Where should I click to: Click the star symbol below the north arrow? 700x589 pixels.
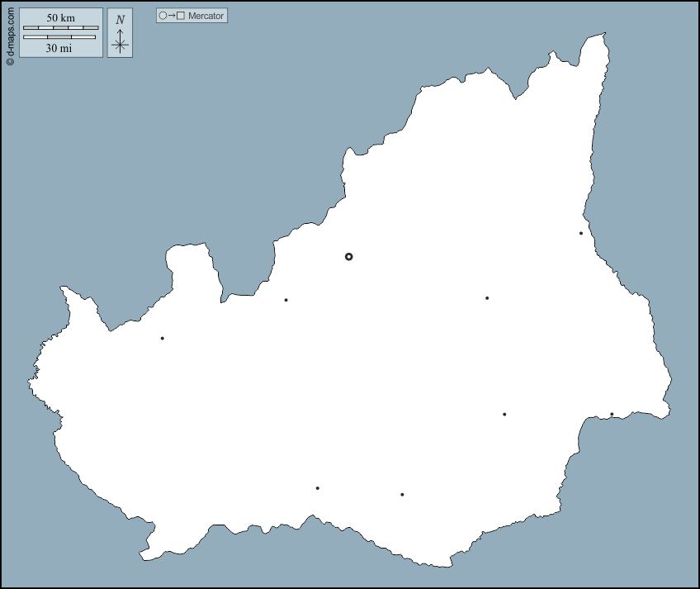120,45
